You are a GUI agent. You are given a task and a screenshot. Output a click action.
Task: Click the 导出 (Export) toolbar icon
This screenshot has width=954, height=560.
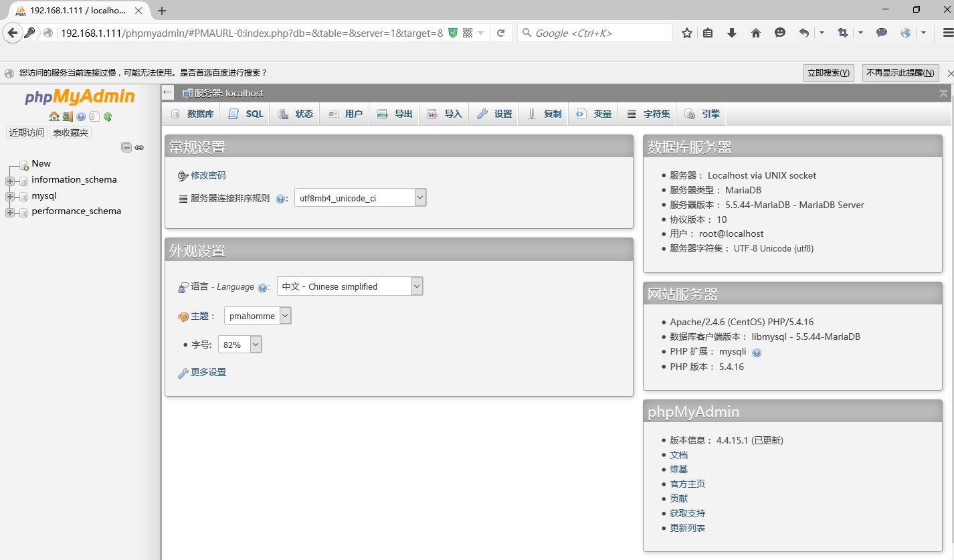pyautogui.click(x=394, y=114)
